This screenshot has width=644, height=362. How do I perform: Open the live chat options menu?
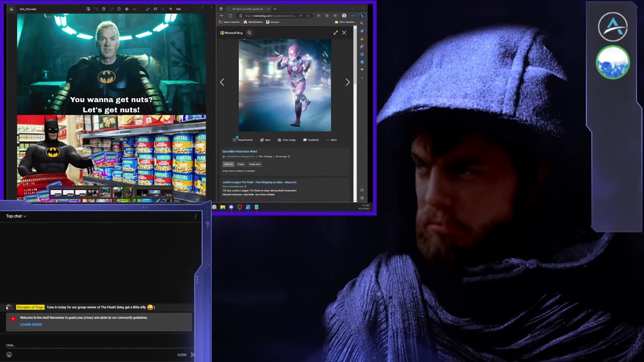195,216
